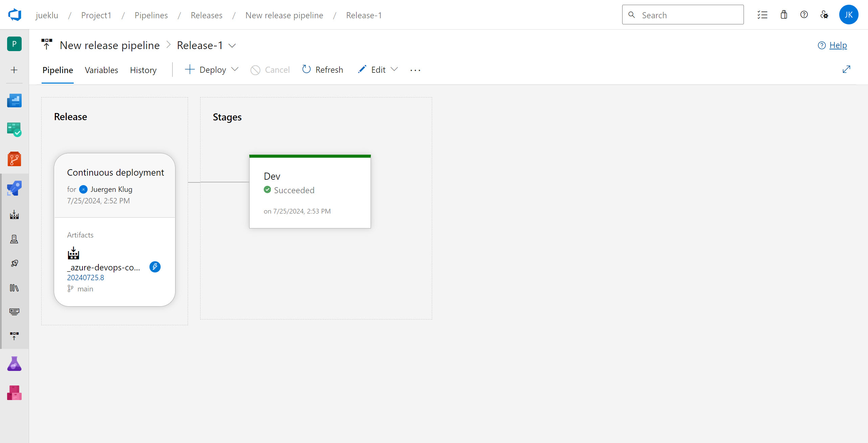Expand the Edit dropdown arrow
Viewport: 868px width, 443px height.
tap(394, 69)
